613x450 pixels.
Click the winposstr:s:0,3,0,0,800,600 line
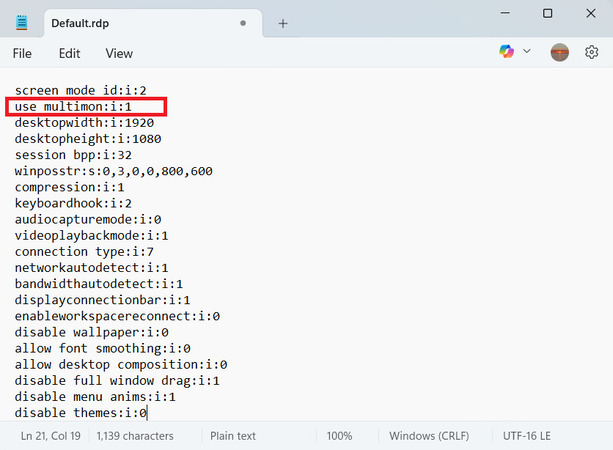114,171
